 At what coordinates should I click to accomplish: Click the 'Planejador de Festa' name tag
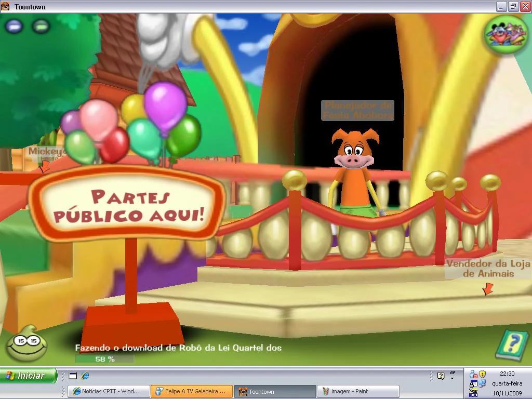click(x=357, y=110)
